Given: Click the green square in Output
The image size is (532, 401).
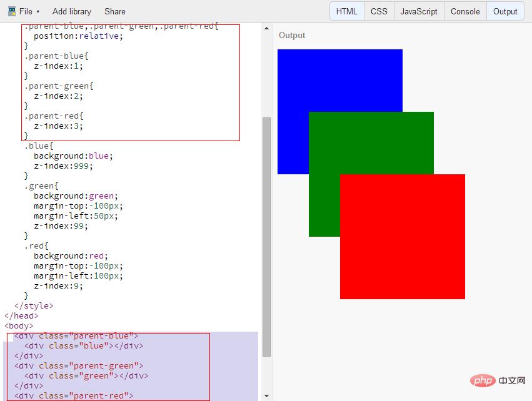Looking at the screenshot, I should point(371,143).
